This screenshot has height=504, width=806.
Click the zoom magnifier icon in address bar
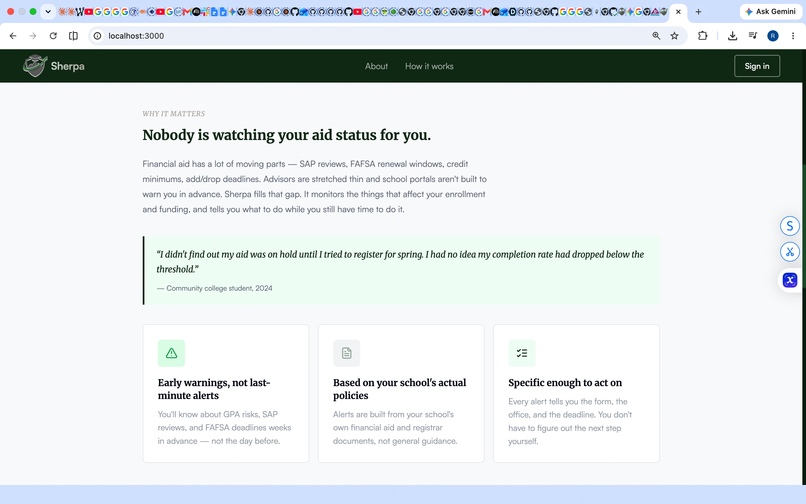coord(656,36)
